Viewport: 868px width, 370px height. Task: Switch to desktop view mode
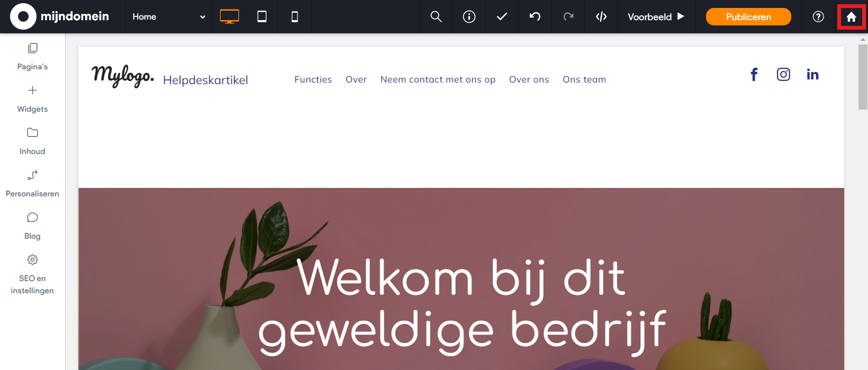coord(229,17)
